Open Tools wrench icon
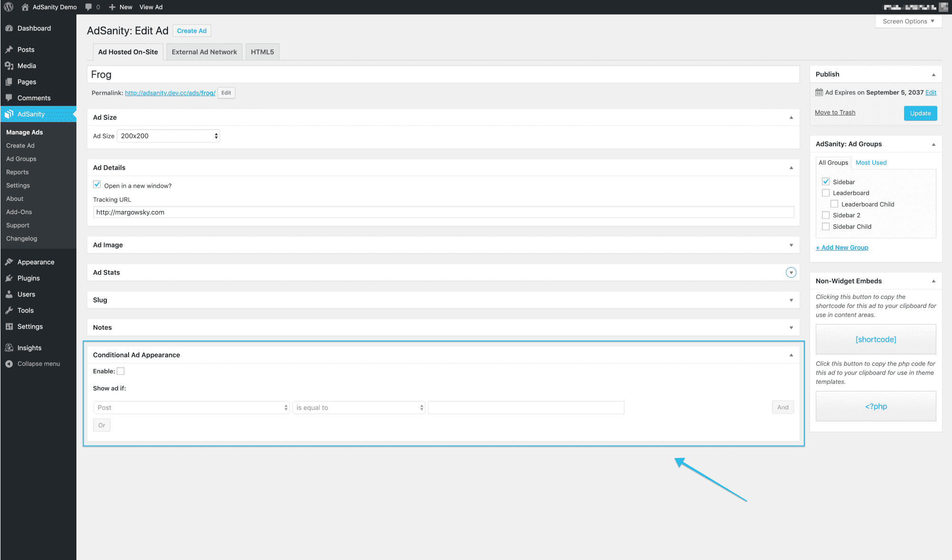This screenshot has width=952, height=560. point(9,310)
